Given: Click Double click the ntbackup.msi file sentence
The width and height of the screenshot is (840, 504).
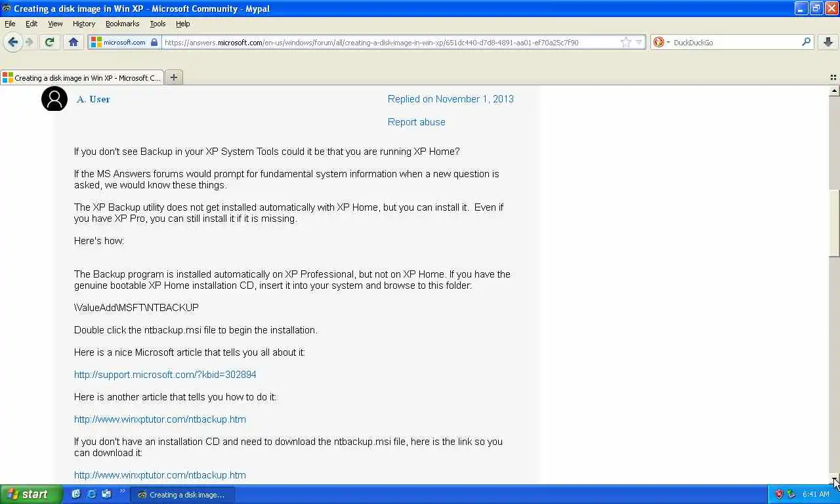Looking at the screenshot, I should pyautogui.click(x=196, y=330).
